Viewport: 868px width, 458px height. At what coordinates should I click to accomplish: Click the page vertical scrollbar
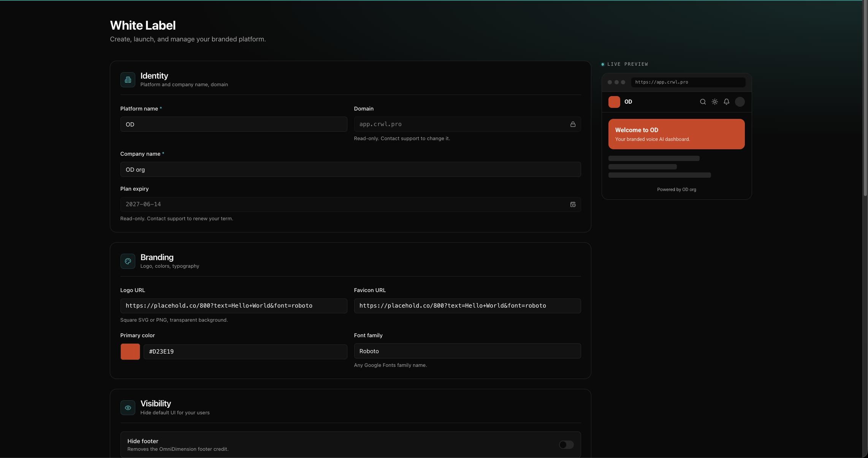(x=865, y=99)
